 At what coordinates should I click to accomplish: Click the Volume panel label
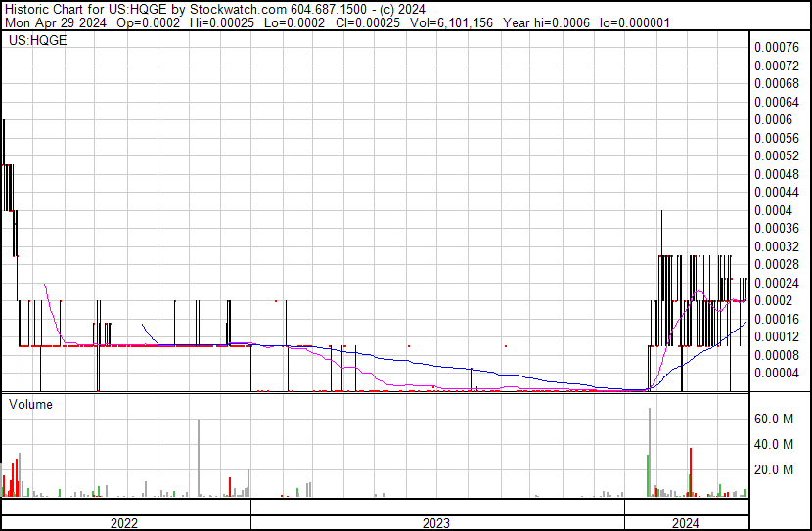point(30,404)
